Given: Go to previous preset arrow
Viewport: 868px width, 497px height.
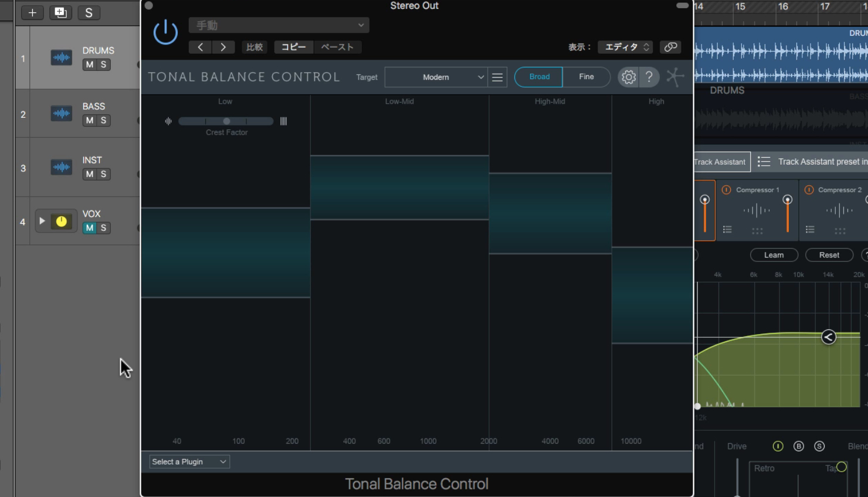Looking at the screenshot, I should coord(201,47).
